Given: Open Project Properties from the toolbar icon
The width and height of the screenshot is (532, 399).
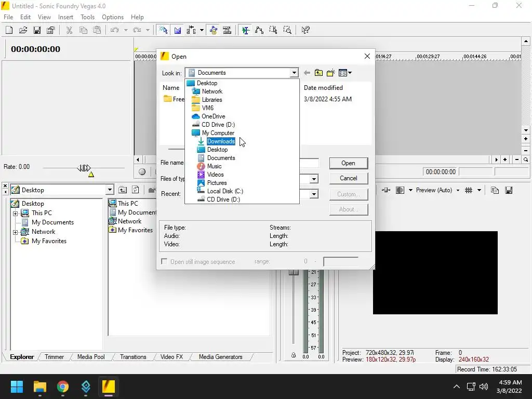Looking at the screenshot, I should click(x=50, y=30).
